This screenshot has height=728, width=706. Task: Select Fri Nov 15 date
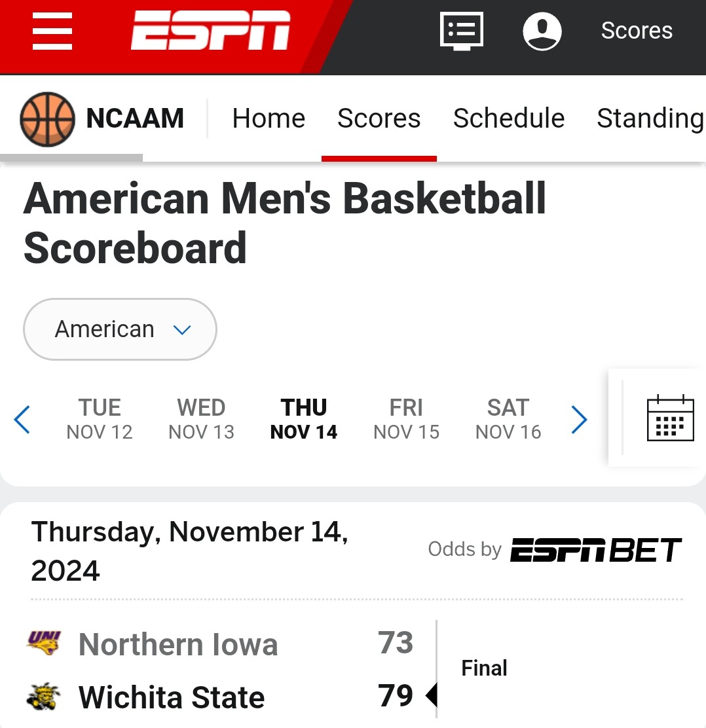click(x=407, y=419)
